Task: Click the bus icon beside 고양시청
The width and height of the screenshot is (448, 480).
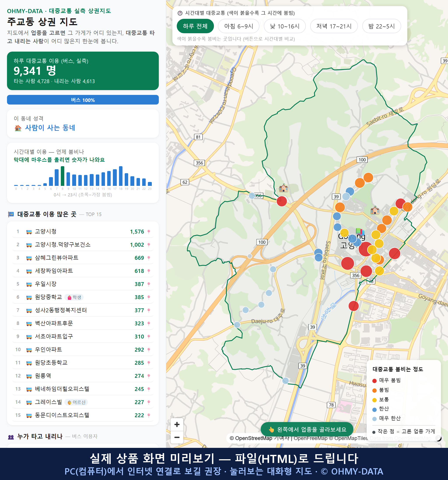Action: click(29, 232)
